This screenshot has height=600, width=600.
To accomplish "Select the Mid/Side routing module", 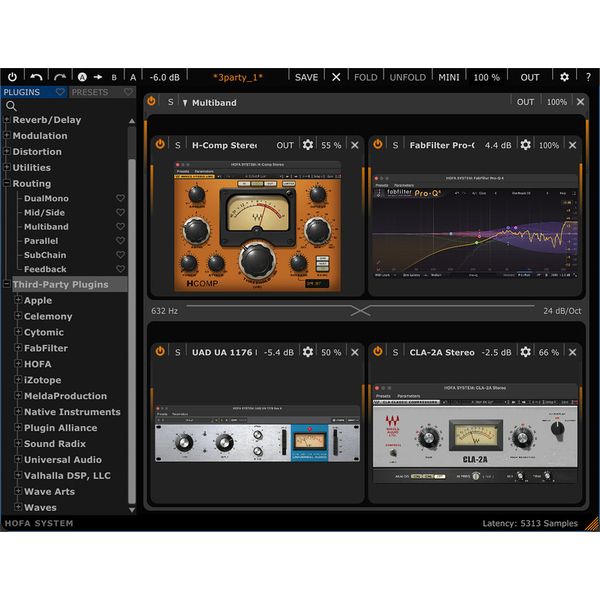I will click(44, 213).
